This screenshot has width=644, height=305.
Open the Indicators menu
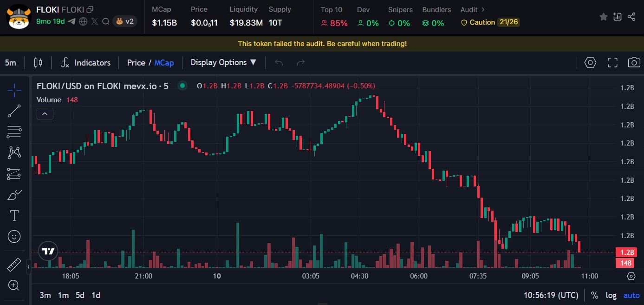pos(86,63)
